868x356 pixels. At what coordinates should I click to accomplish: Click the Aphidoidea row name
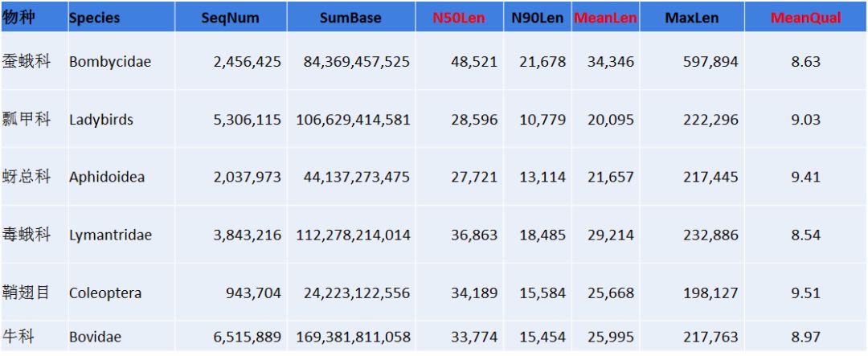(107, 178)
